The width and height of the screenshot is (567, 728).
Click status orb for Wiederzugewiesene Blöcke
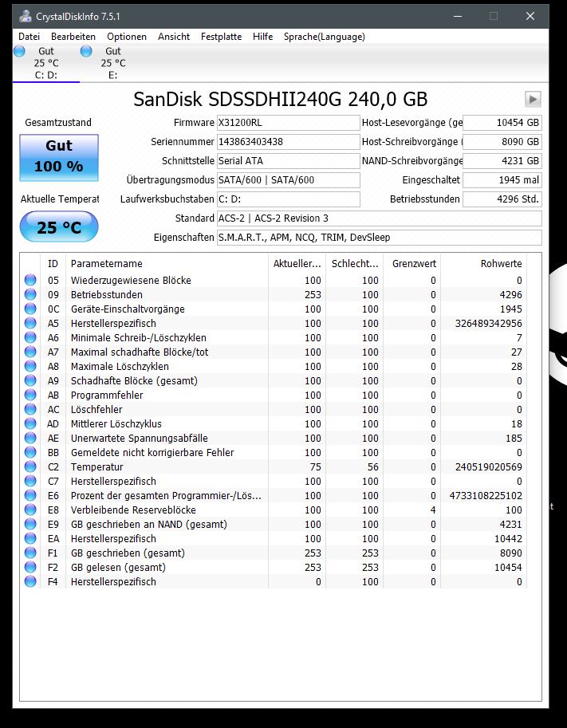30,280
